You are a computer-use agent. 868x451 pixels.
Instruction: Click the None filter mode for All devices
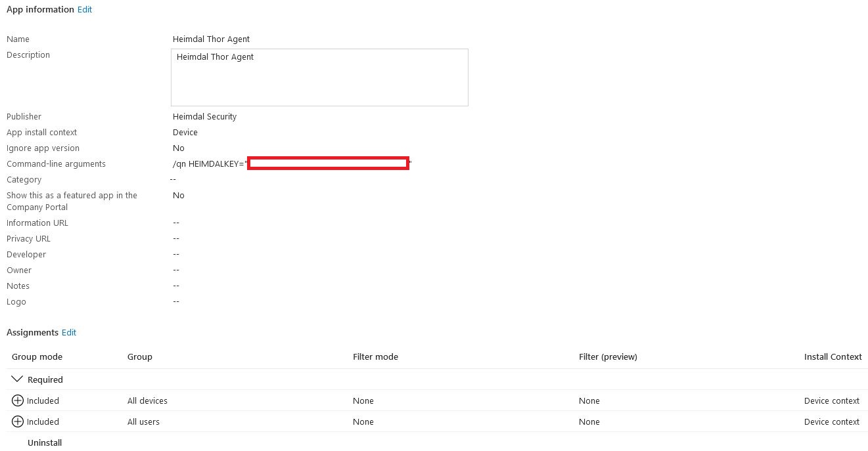363,400
